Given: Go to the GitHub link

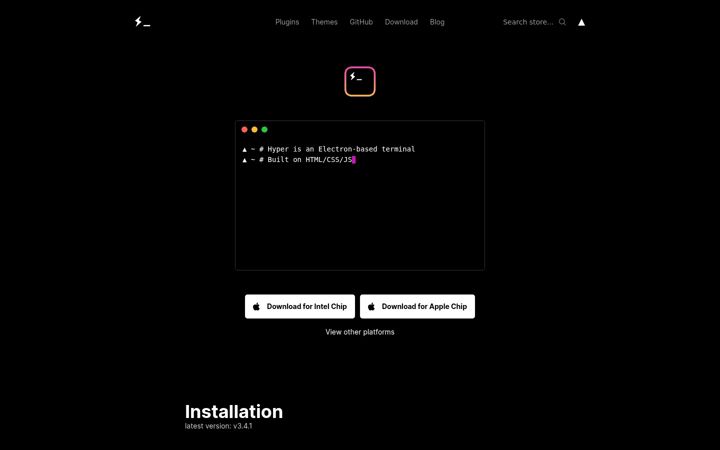Looking at the screenshot, I should click(361, 22).
